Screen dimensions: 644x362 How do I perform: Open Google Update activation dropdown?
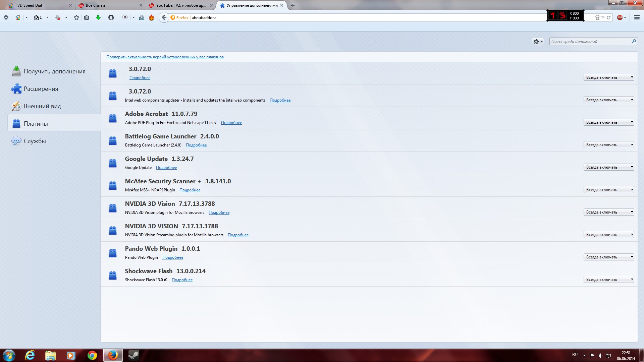[x=608, y=167]
